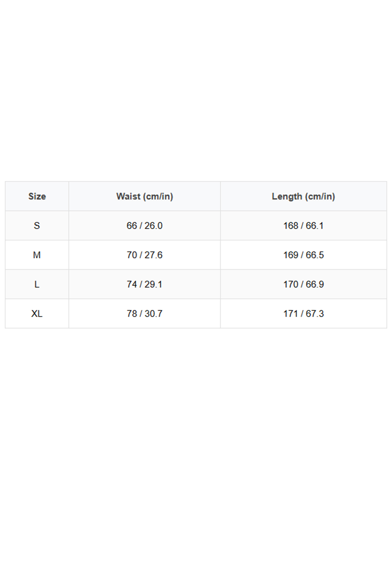
Task: Click the 171 / 67.3 length value
Action: [x=303, y=314]
